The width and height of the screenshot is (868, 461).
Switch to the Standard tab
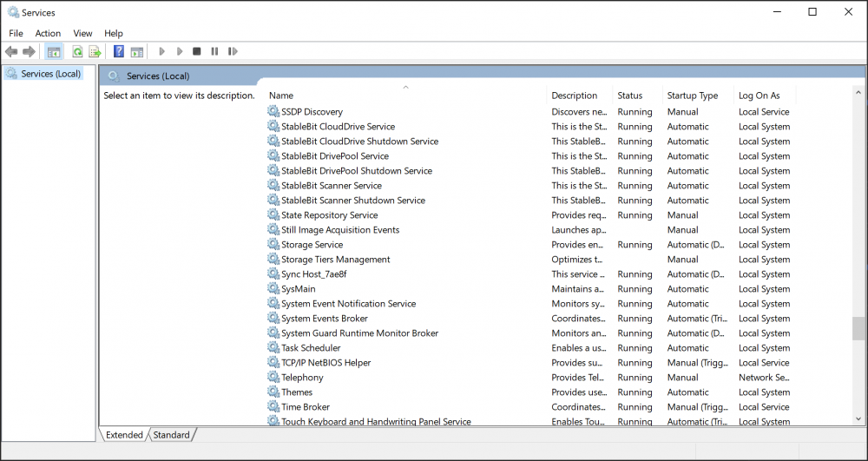(172, 435)
